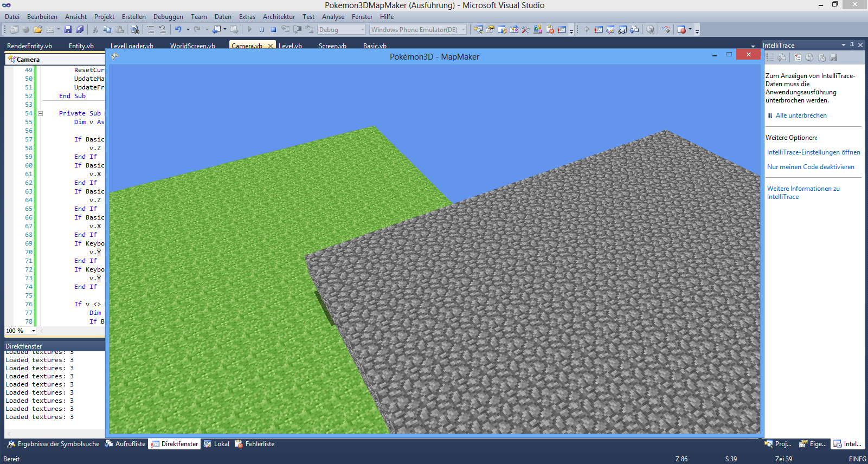
Task: Click the Comment out lines icon
Action: [151, 29]
